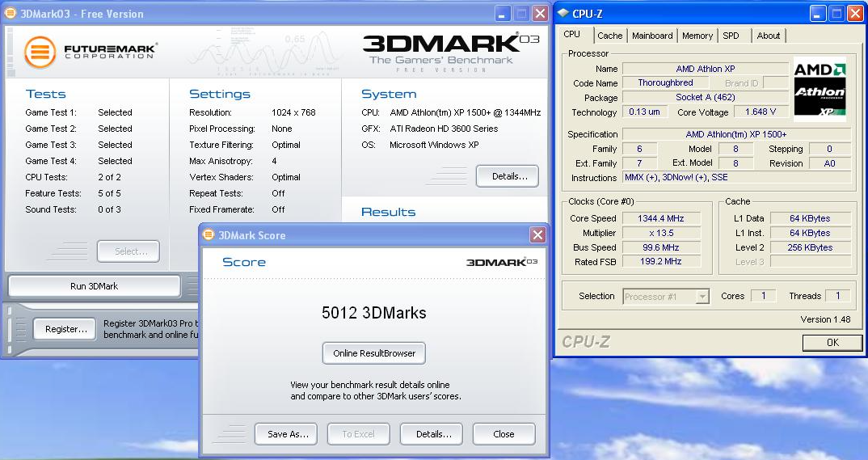The image size is (868, 460).
Task: Click the Package field Socket A (462)
Action: pyautogui.click(x=706, y=98)
